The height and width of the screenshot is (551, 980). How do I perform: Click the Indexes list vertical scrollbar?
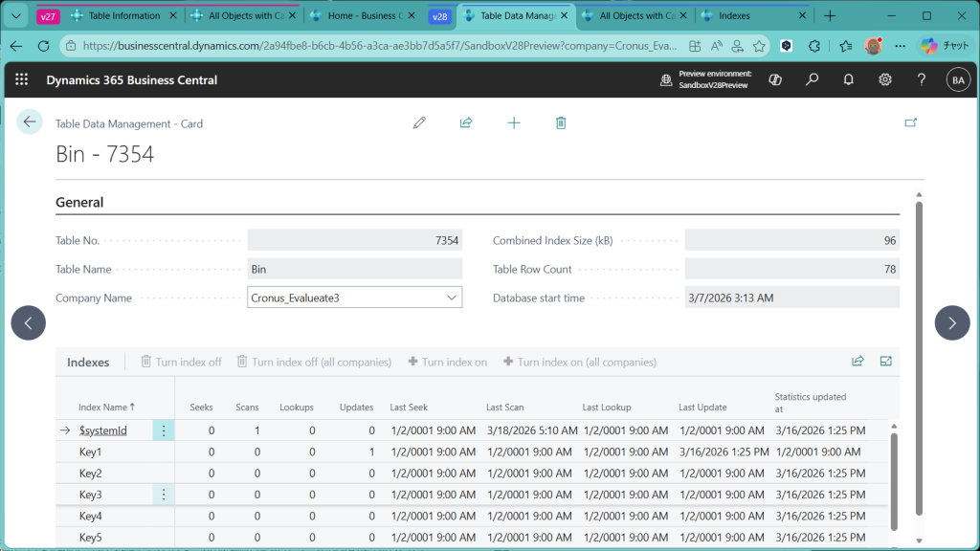895,478
